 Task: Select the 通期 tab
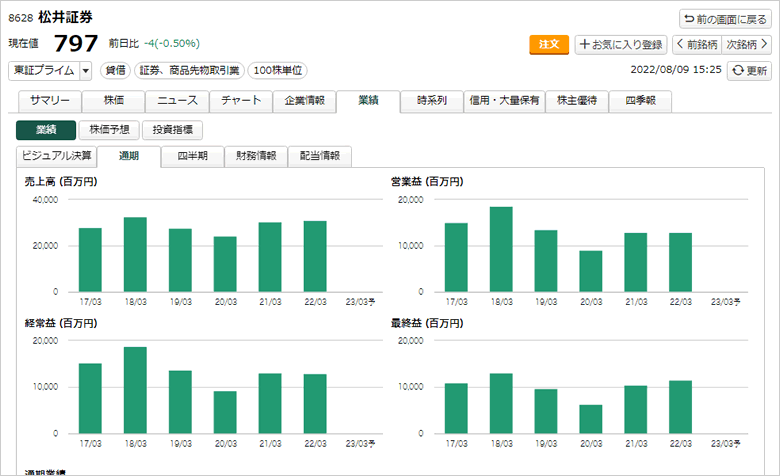(129, 157)
